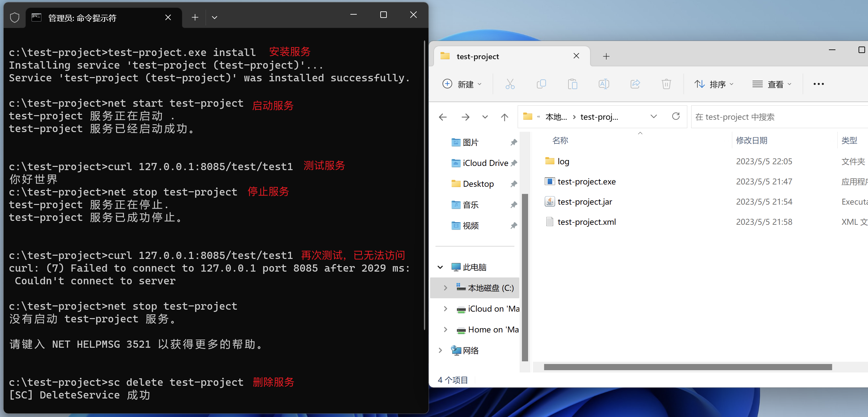This screenshot has height=417, width=868.
Task: Click the Cut scissors icon in Explorer toolbar
Action: tap(510, 84)
